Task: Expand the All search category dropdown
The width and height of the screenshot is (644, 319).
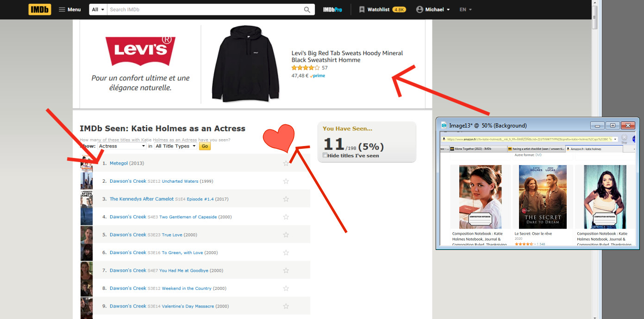Action: pos(98,9)
